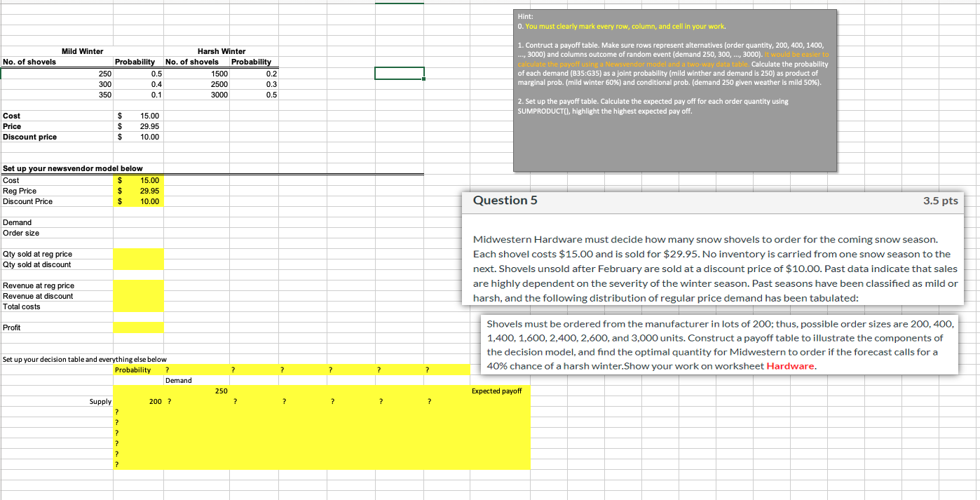Select the gray Hint instructions box
Screen dimensions: 980x500
(x=674, y=90)
